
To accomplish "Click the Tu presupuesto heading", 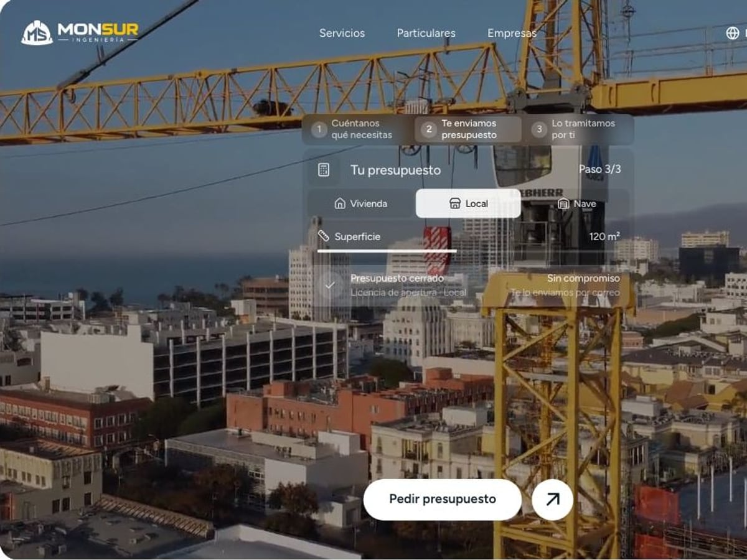I will pos(395,170).
